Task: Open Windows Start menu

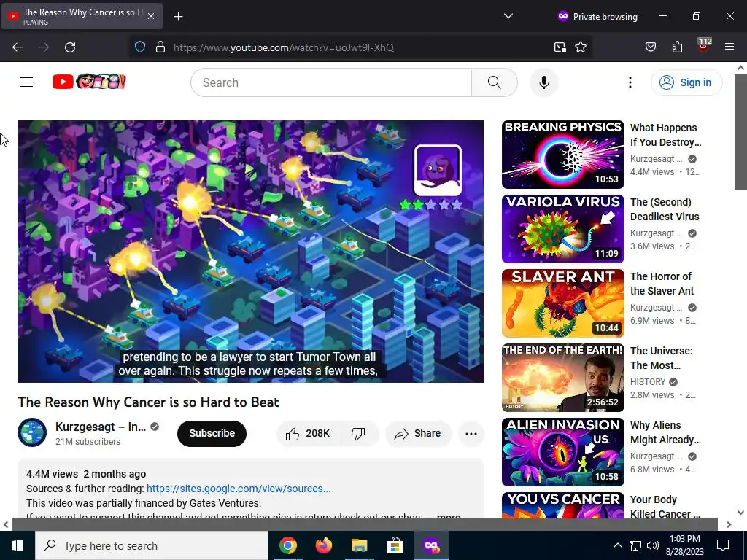Action: [x=18, y=545]
